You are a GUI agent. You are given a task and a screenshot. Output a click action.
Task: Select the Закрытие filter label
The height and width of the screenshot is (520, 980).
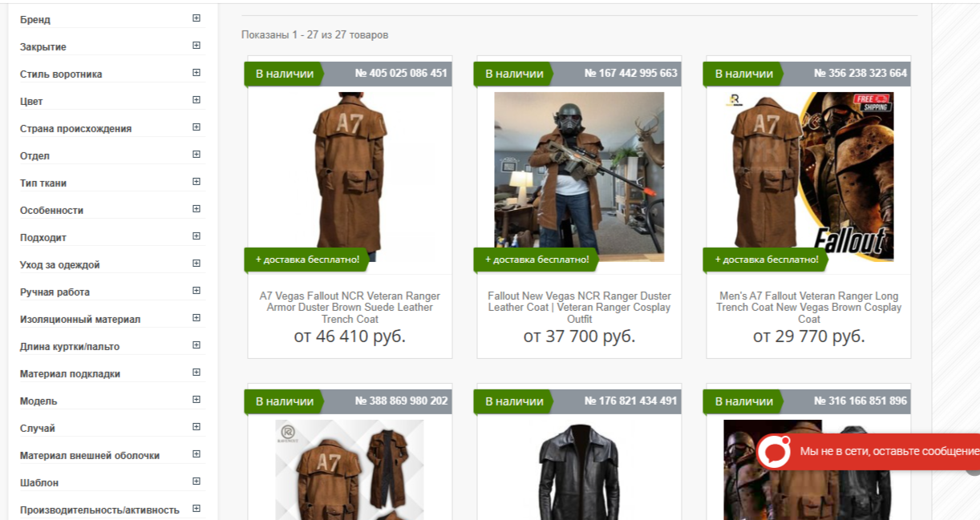(x=43, y=46)
